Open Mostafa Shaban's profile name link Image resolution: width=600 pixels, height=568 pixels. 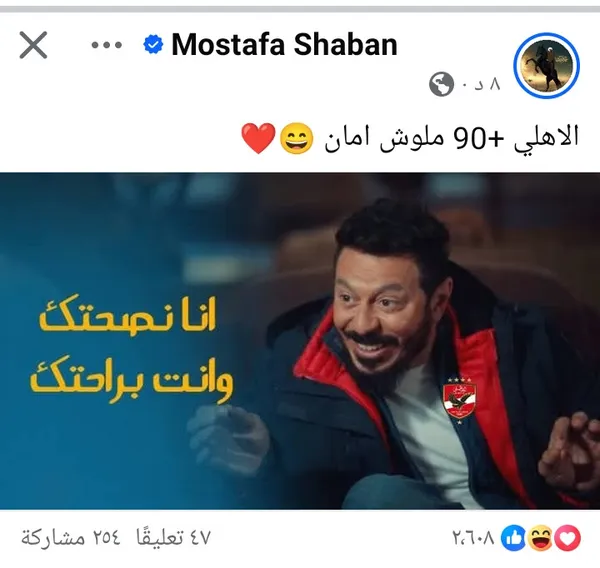point(285,45)
